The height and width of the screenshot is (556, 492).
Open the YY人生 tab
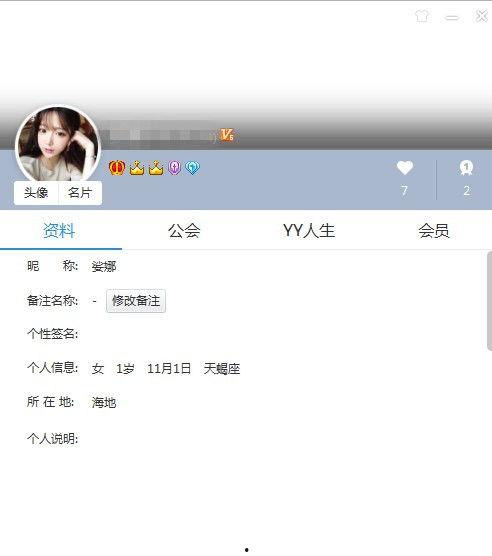click(x=309, y=231)
